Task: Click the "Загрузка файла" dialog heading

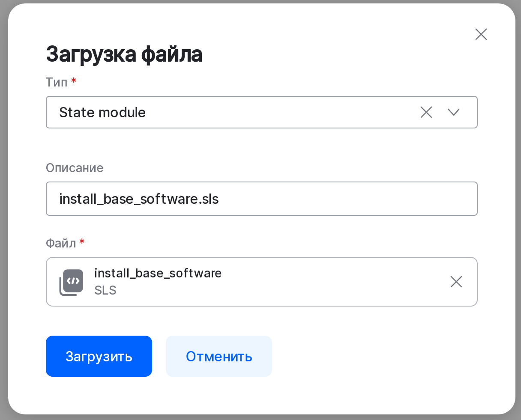Action: pyautogui.click(x=124, y=54)
